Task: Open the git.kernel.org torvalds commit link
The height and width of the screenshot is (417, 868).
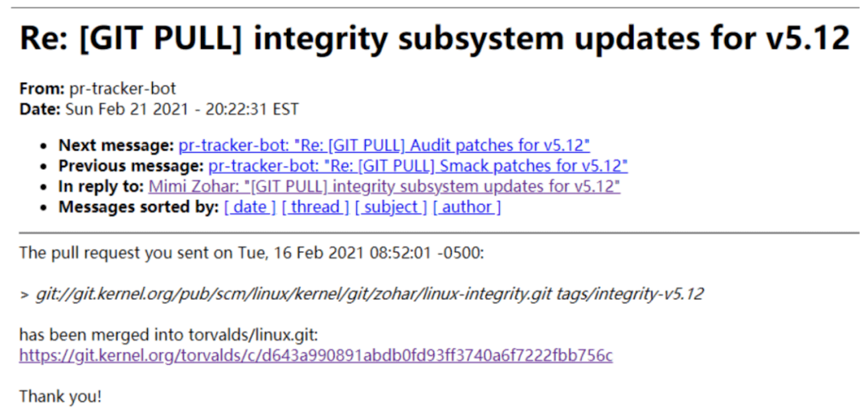Action: pyautogui.click(x=316, y=355)
